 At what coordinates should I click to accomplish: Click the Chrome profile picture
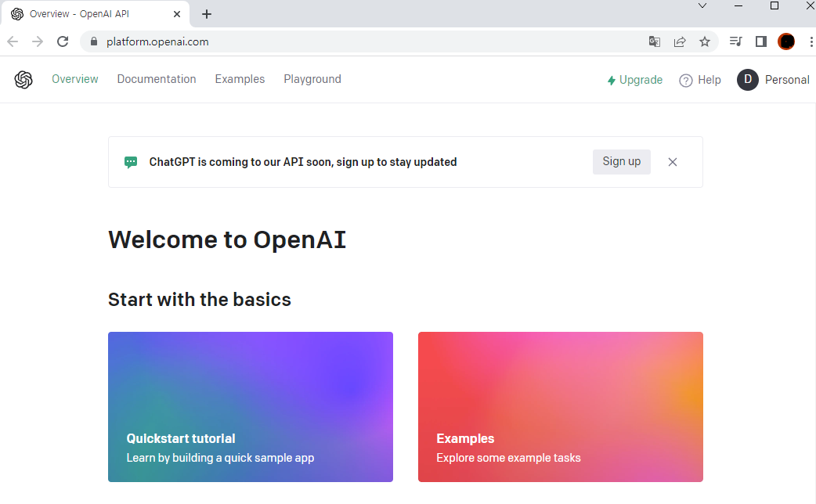(x=786, y=41)
